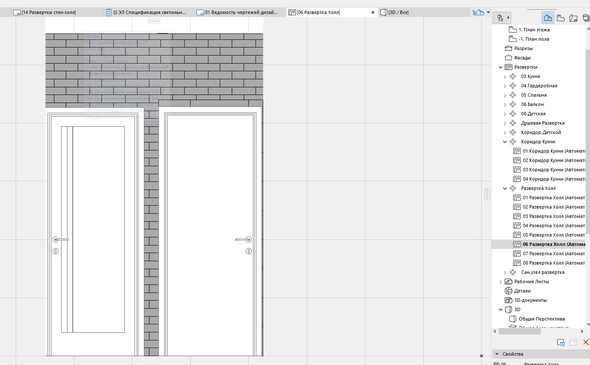The width and height of the screenshot is (590, 365).
Task: Switch to 01 Ведомость чертежей tab
Action: click(x=237, y=12)
